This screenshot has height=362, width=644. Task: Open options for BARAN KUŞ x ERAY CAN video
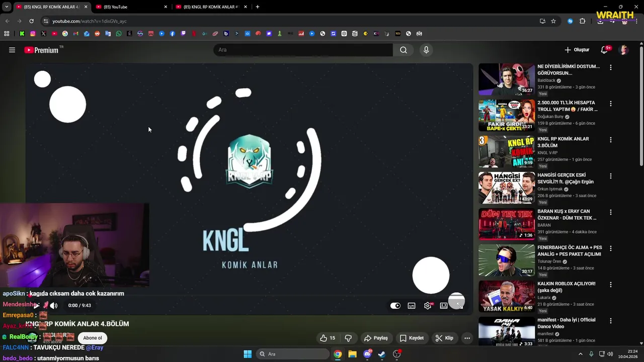[611, 212]
